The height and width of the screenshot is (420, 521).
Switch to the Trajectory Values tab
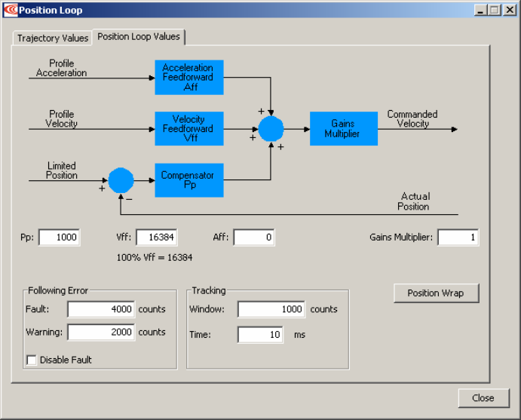53,38
